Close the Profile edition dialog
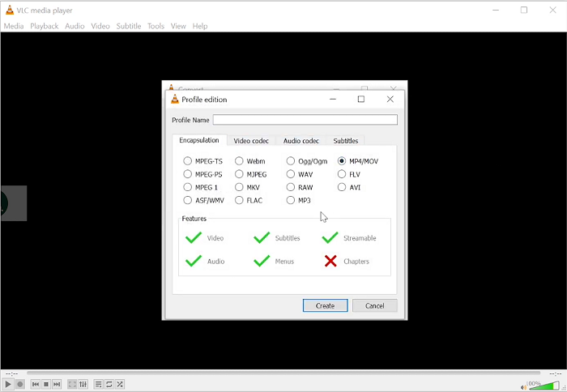The image size is (567, 392). click(x=390, y=99)
